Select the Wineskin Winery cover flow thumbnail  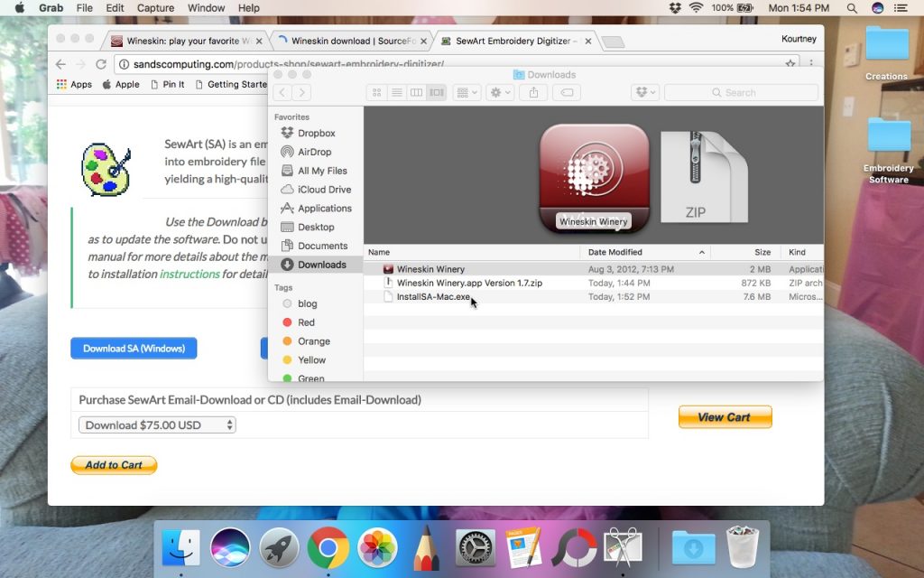pyautogui.click(x=594, y=178)
